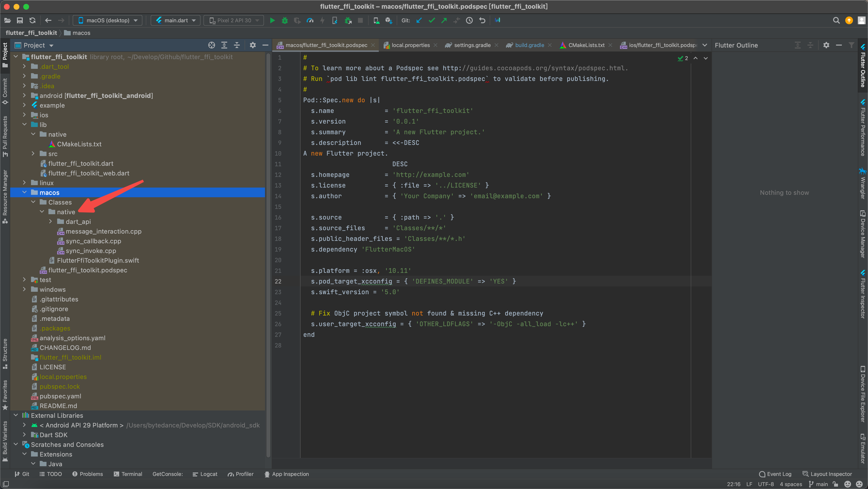Expand the dart_api folder

tap(51, 221)
